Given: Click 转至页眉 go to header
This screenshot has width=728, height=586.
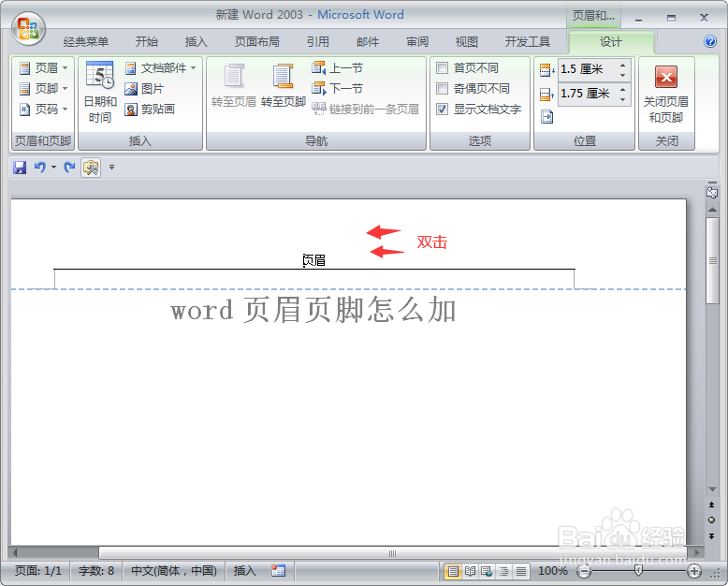Looking at the screenshot, I should [x=234, y=86].
